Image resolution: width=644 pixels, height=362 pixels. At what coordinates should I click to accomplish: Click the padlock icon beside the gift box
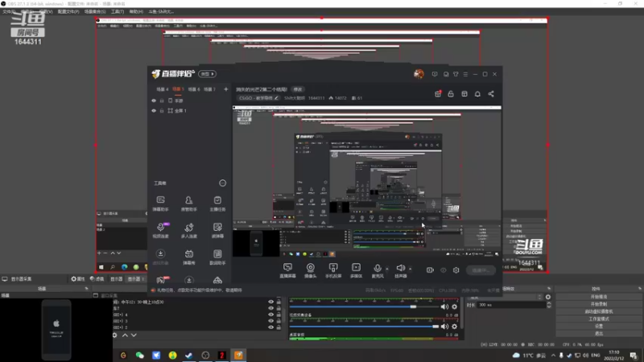[451, 94]
